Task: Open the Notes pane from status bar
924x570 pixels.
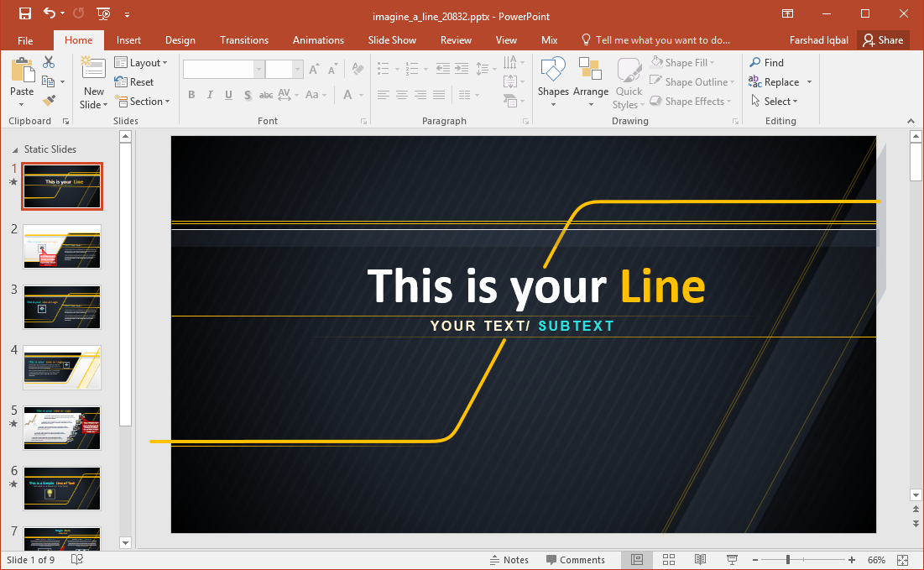Action: pos(509,560)
